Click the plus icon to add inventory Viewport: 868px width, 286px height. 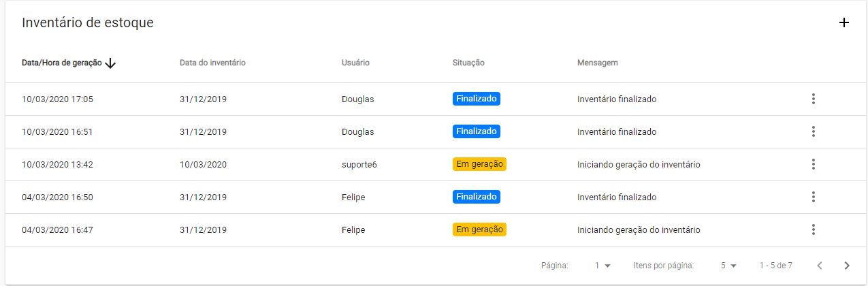(x=844, y=22)
